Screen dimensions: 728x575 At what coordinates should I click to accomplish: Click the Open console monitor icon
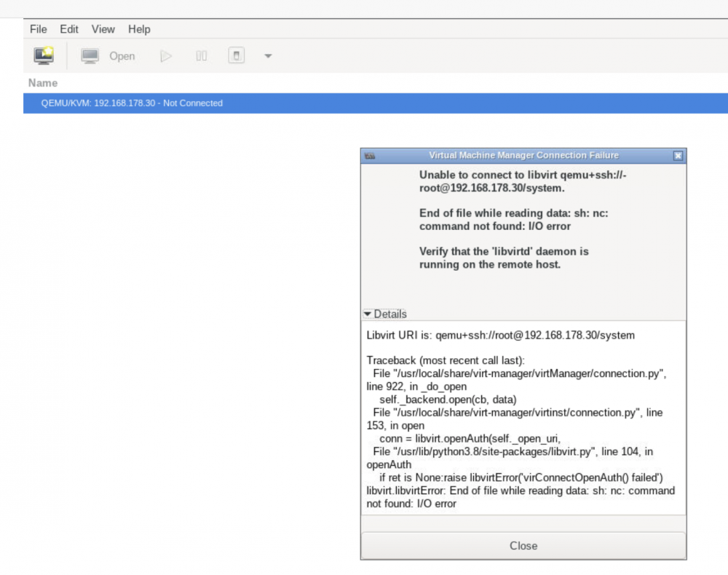tap(90, 56)
